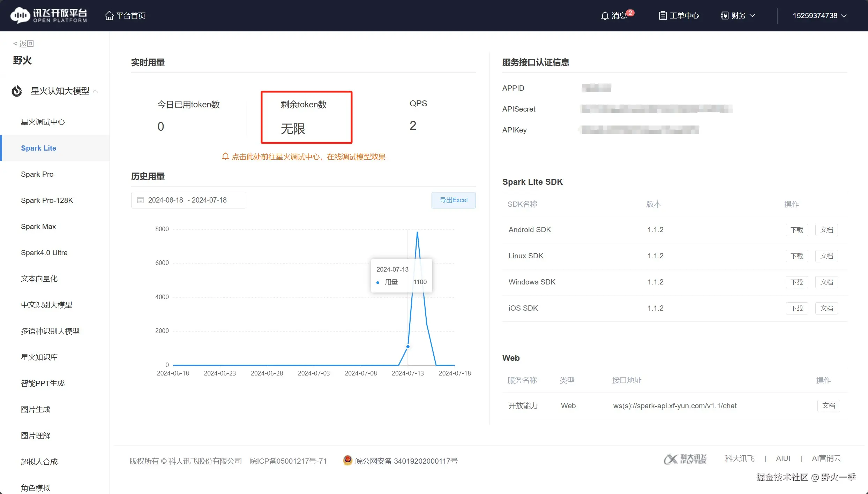Open the 平台首页 home icon
The height and width of the screenshot is (494, 868).
(109, 16)
